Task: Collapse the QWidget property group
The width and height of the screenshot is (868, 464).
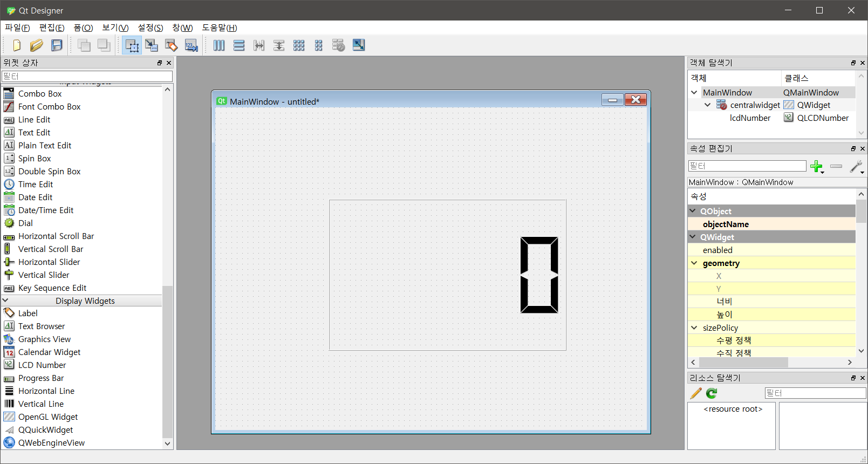Action: (x=693, y=237)
